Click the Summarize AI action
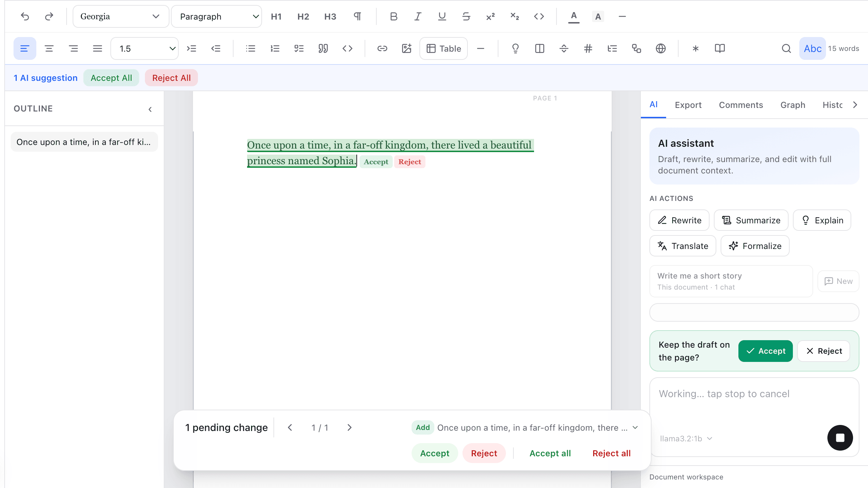 click(751, 220)
